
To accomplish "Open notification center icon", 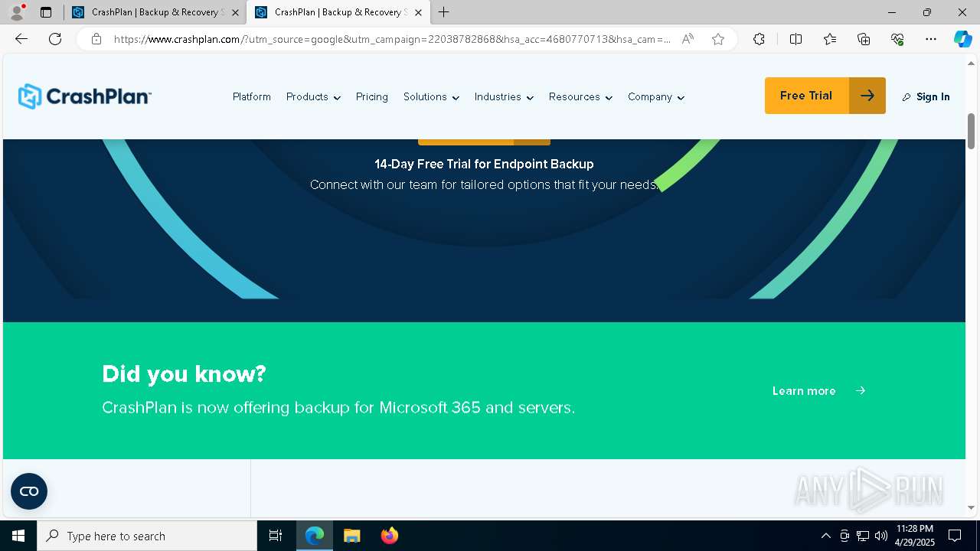I will [x=955, y=536].
